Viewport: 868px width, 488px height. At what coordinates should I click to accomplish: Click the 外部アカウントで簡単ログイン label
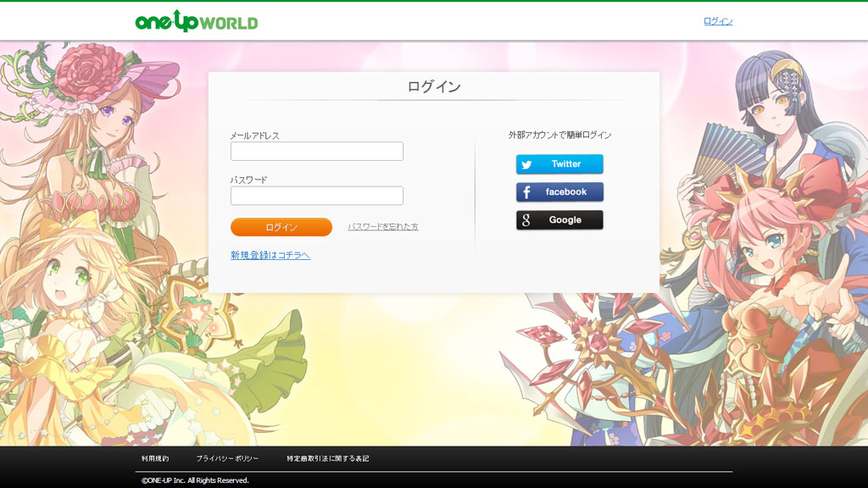pos(559,135)
